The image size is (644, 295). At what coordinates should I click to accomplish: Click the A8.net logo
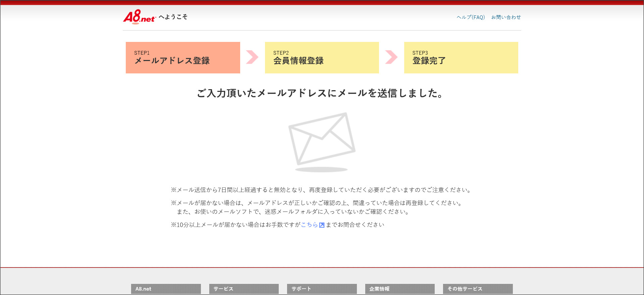139,17
